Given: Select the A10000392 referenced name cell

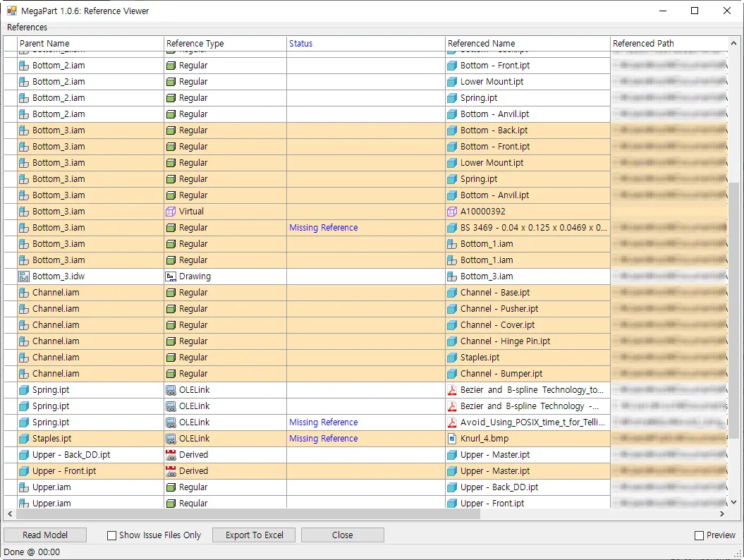Looking at the screenshot, I should (527, 211).
